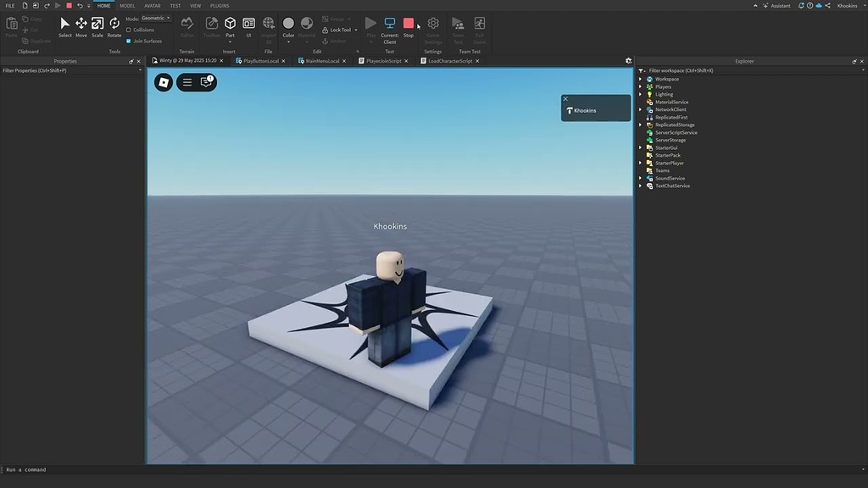
Task: Select the Move tool in the ribbon
Action: [81, 26]
